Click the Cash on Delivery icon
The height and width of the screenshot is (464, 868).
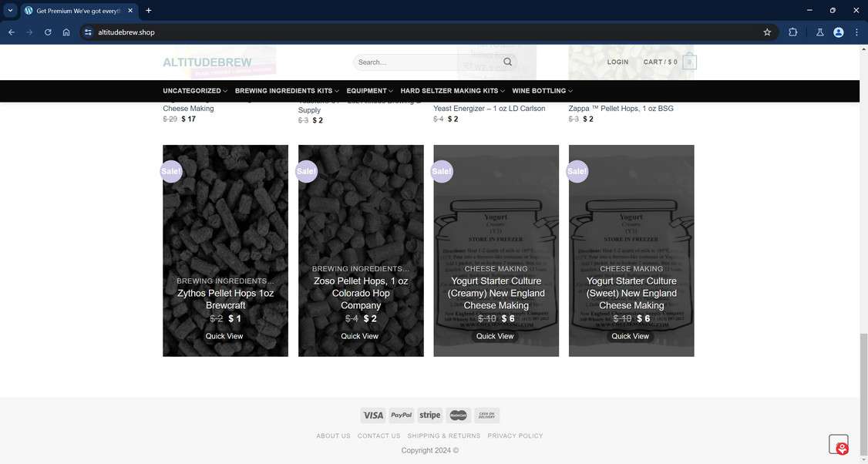tap(486, 415)
